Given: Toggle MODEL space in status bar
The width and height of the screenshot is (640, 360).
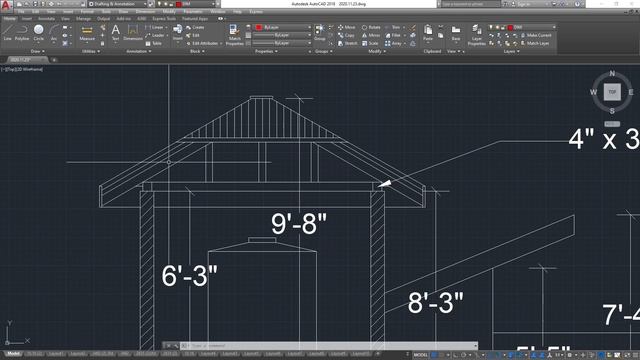Looking at the screenshot, I should tap(420, 355).
